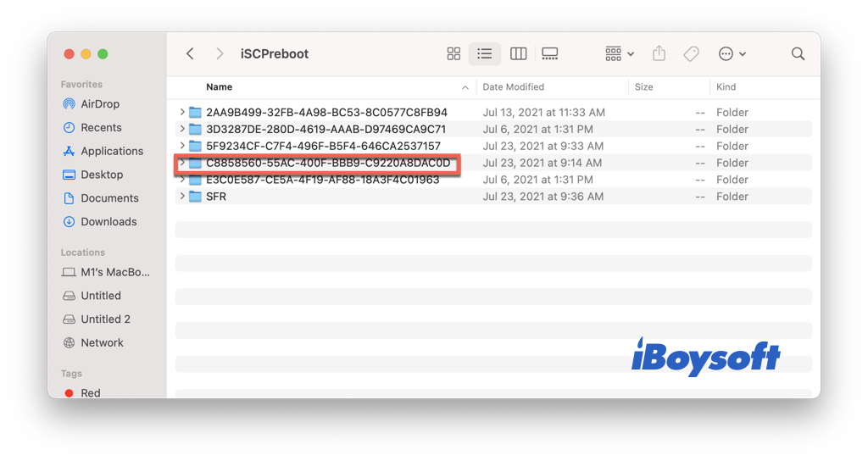Open the Group By dropdown
868x461 pixels.
click(x=620, y=53)
